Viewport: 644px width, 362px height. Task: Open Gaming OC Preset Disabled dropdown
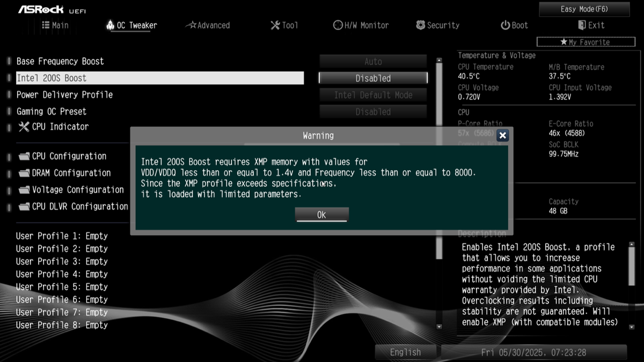[x=373, y=112]
